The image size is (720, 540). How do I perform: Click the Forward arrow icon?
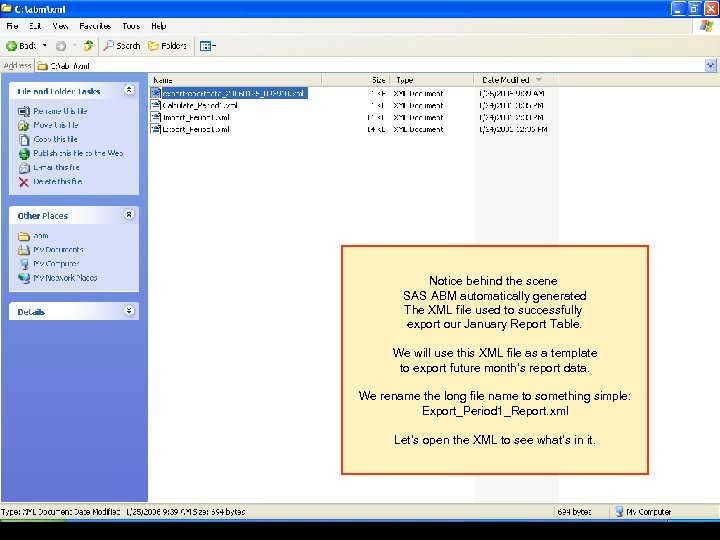[x=61, y=46]
